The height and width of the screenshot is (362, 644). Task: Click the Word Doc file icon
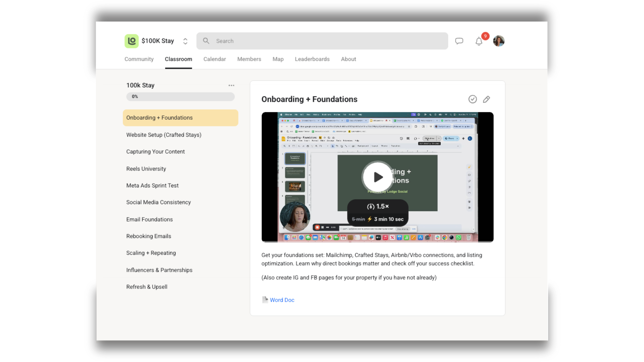(x=265, y=300)
